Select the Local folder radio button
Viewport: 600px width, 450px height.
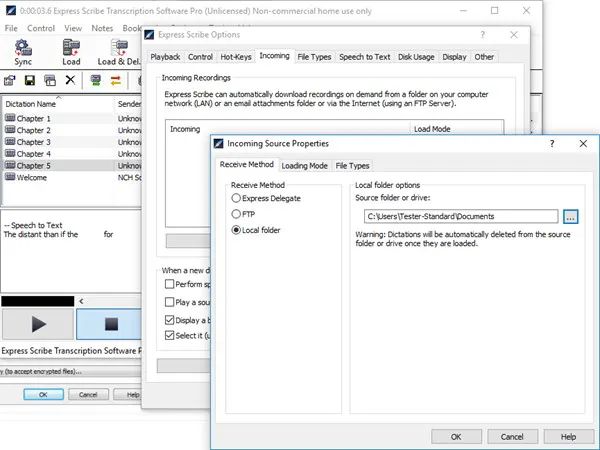(236, 230)
